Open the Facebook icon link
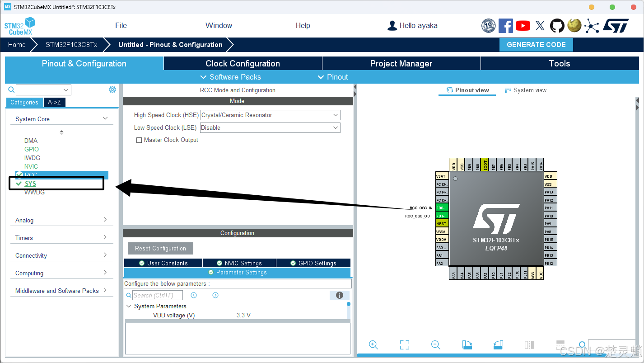 [x=505, y=26]
